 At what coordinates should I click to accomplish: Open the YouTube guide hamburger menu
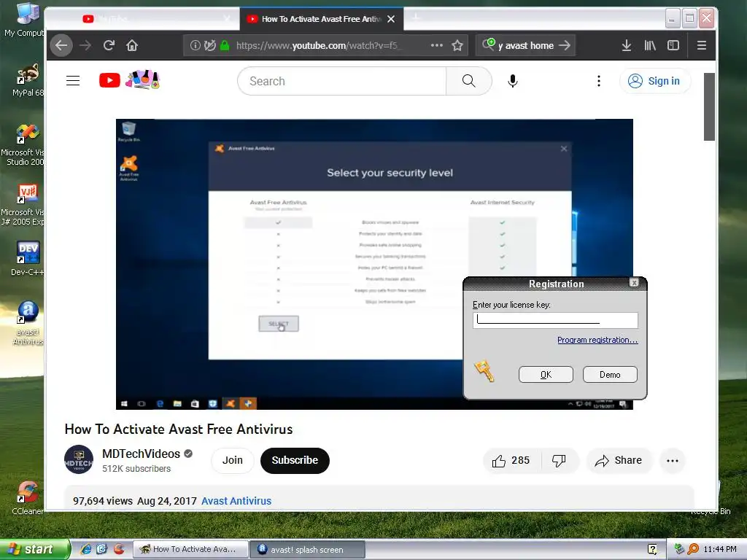point(73,80)
